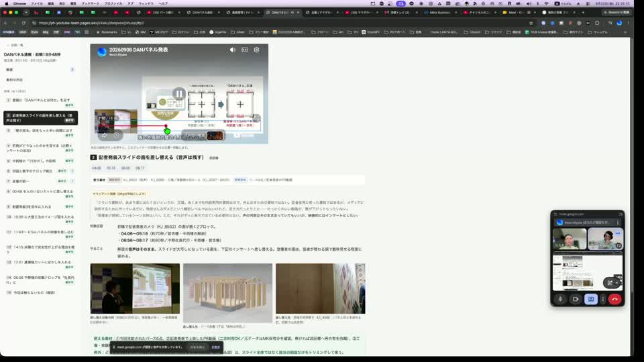Open the 概要 section in the sidebar

tap(40, 70)
